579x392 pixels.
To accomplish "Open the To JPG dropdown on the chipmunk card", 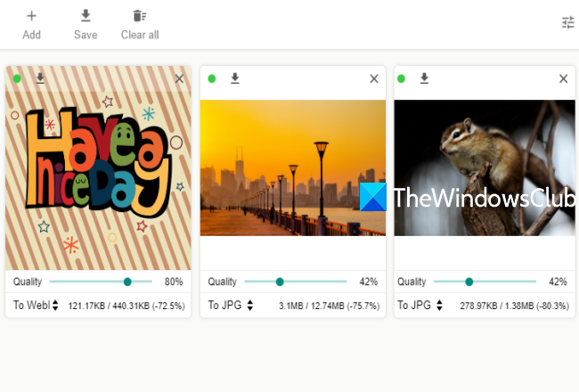I will tap(420, 306).
